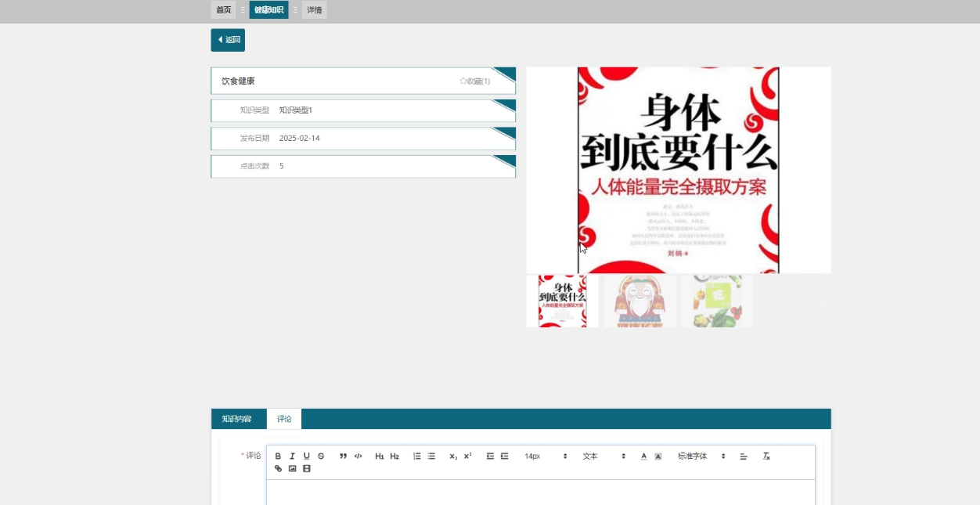Open the 健康知识 navigation menu item

(x=269, y=10)
